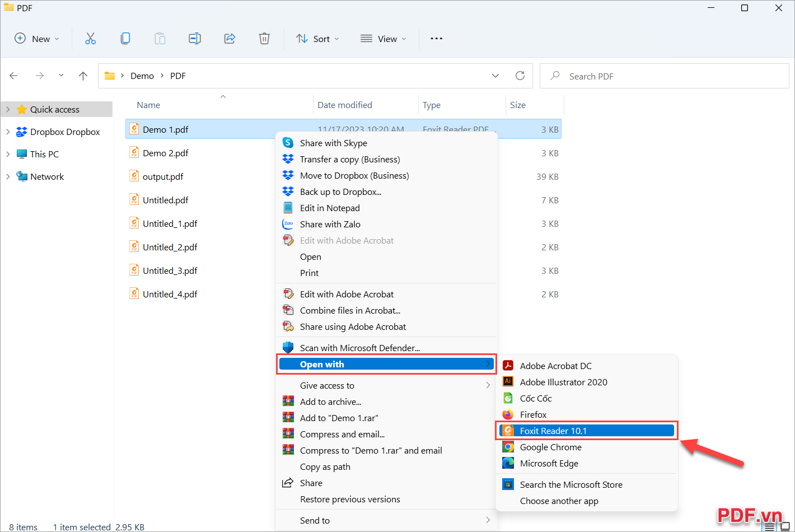Sort by Date modified column header
The width and height of the screenshot is (795, 532).
coord(344,105)
